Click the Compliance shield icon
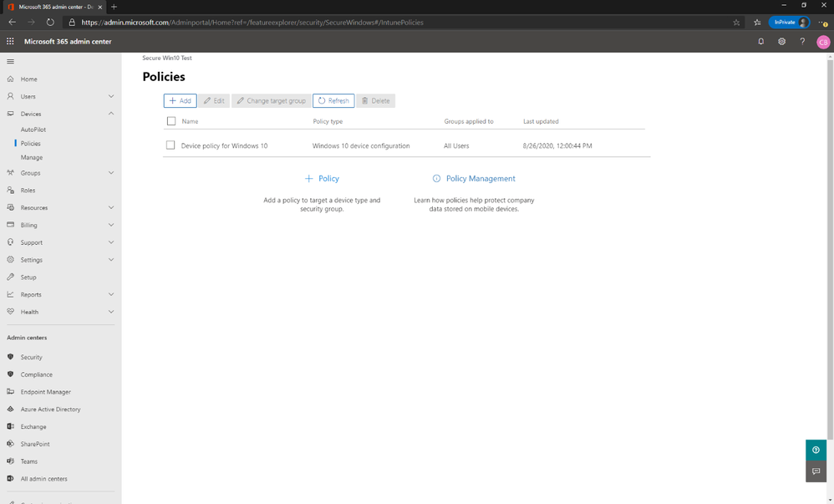This screenshot has width=834, height=504. pyautogui.click(x=10, y=374)
